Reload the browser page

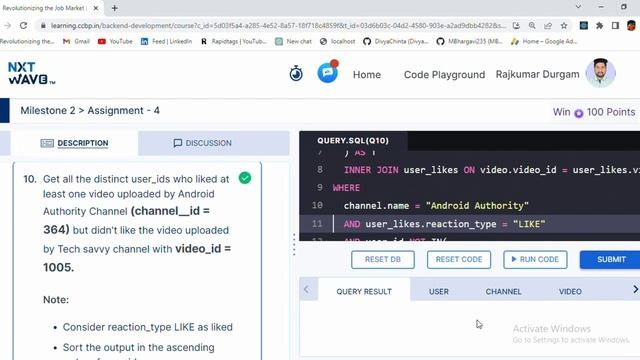click(23, 25)
